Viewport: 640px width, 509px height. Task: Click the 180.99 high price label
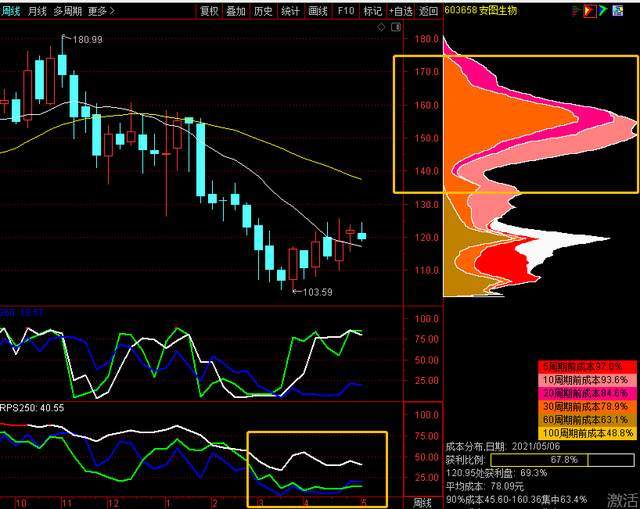pyautogui.click(x=87, y=40)
